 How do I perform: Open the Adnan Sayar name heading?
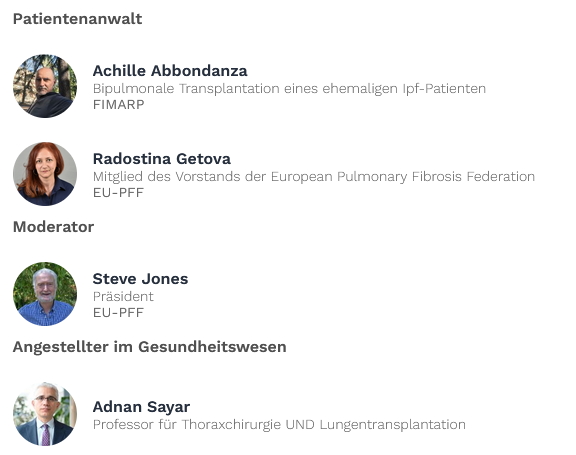click(x=141, y=407)
